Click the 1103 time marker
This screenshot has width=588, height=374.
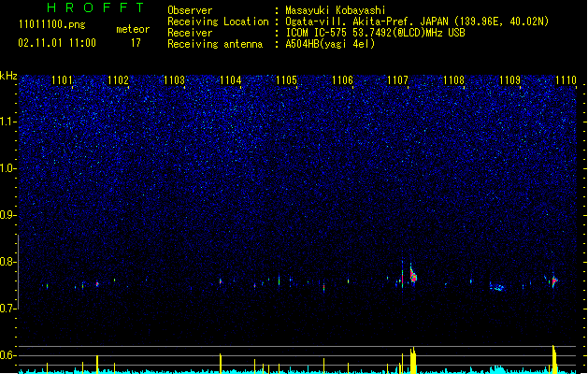[x=175, y=80]
